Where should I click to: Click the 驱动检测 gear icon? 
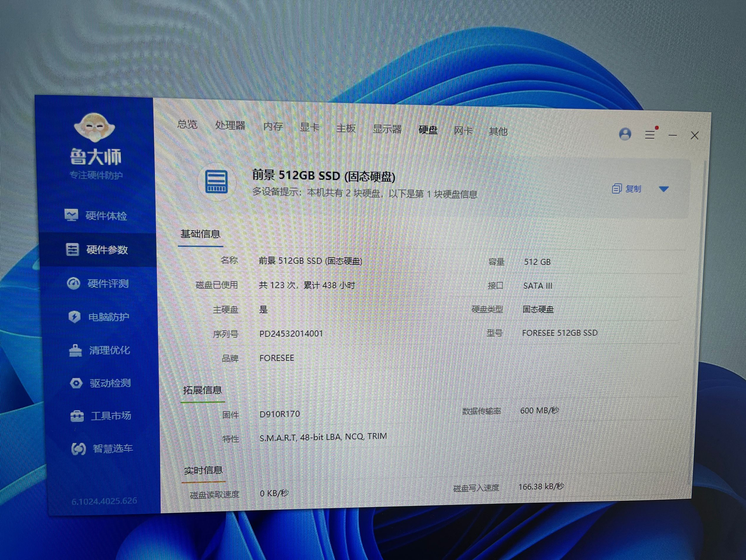[x=76, y=383]
